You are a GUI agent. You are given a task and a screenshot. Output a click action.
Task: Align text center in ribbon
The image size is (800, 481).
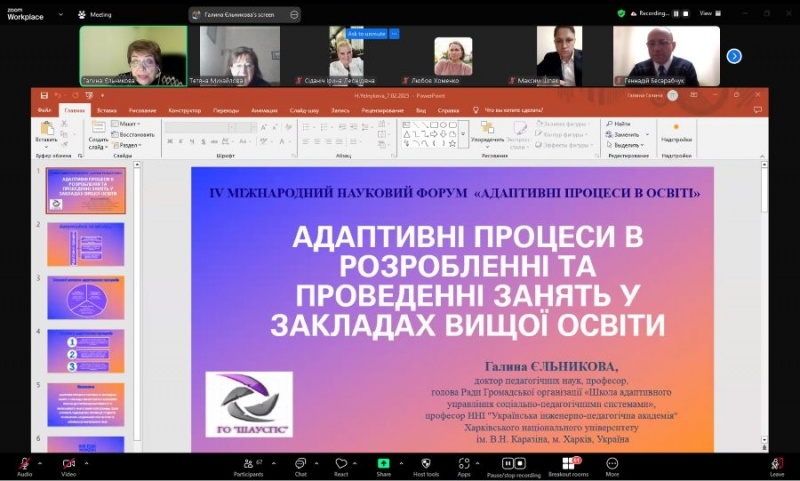point(317,141)
